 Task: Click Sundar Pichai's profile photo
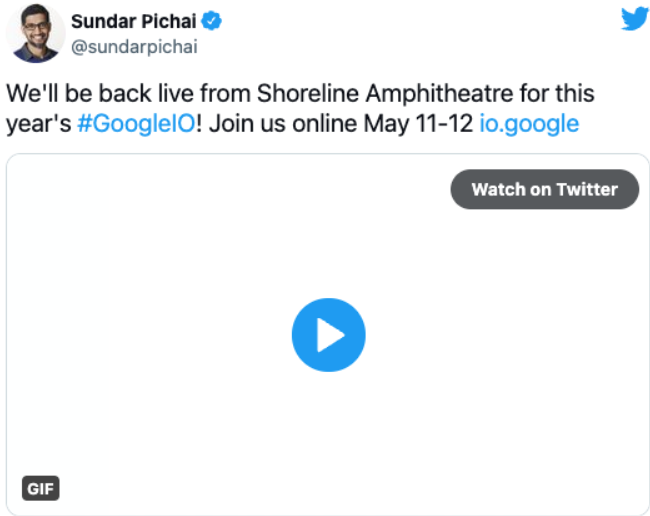coord(34,33)
